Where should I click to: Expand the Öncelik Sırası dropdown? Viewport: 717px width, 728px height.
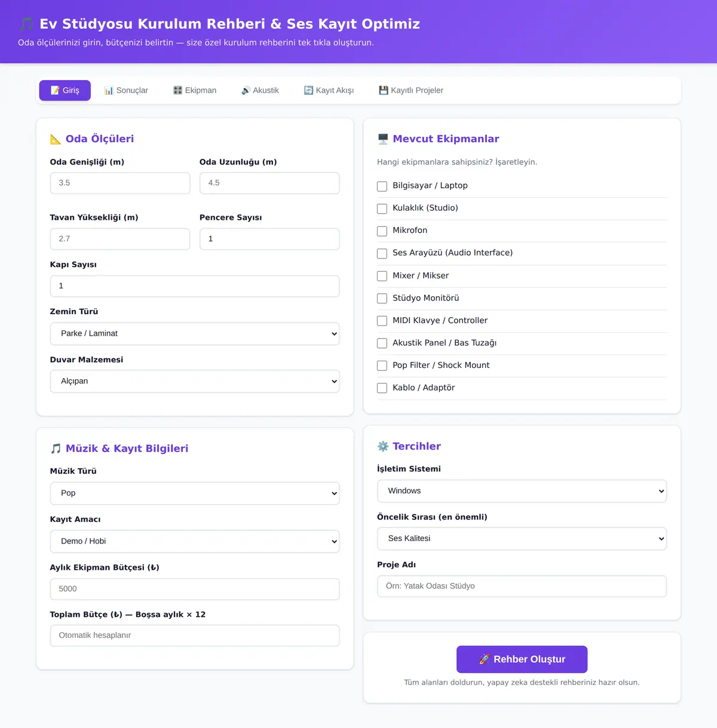tap(522, 539)
